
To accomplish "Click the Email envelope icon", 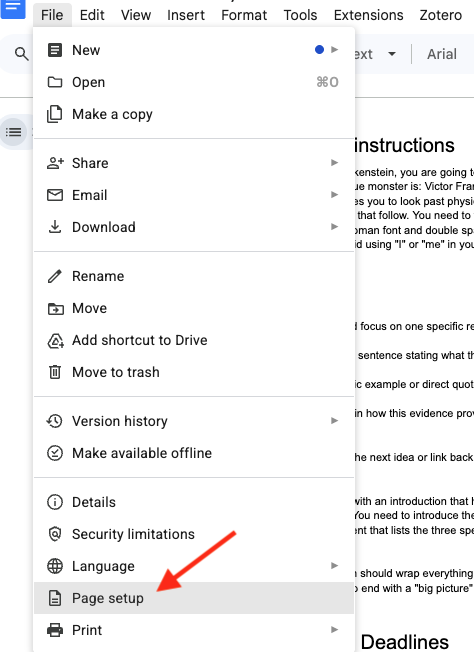I will point(55,195).
